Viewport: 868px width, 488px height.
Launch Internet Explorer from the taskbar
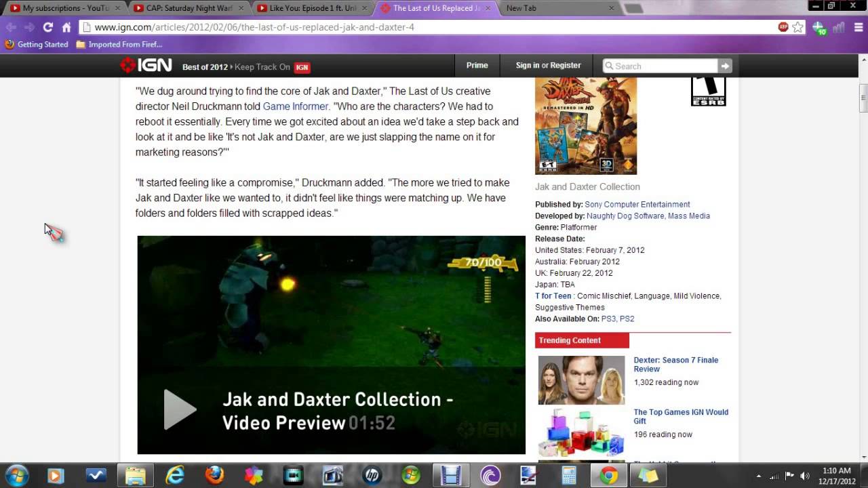click(x=175, y=476)
